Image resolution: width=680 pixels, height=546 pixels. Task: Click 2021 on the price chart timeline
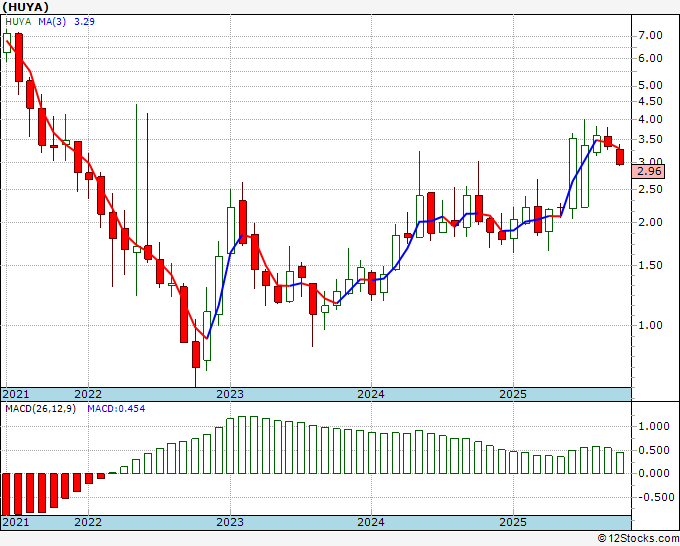pyautogui.click(x=16, y=394)
